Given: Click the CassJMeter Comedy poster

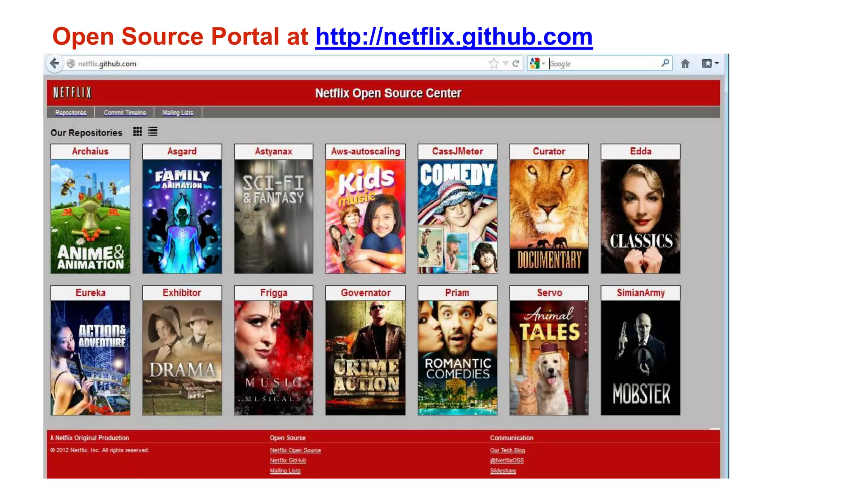Looking at the screenshot, I should tap(457, 216).
